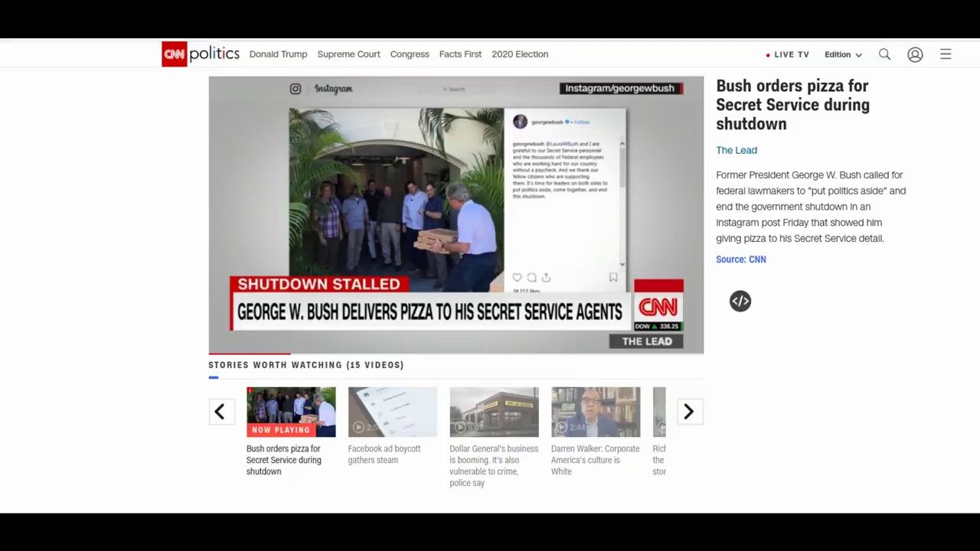Open Bush orders pizza carousel title
This screenshot has width=980, height=551.
pyautogui.click(x=283, y=460)
